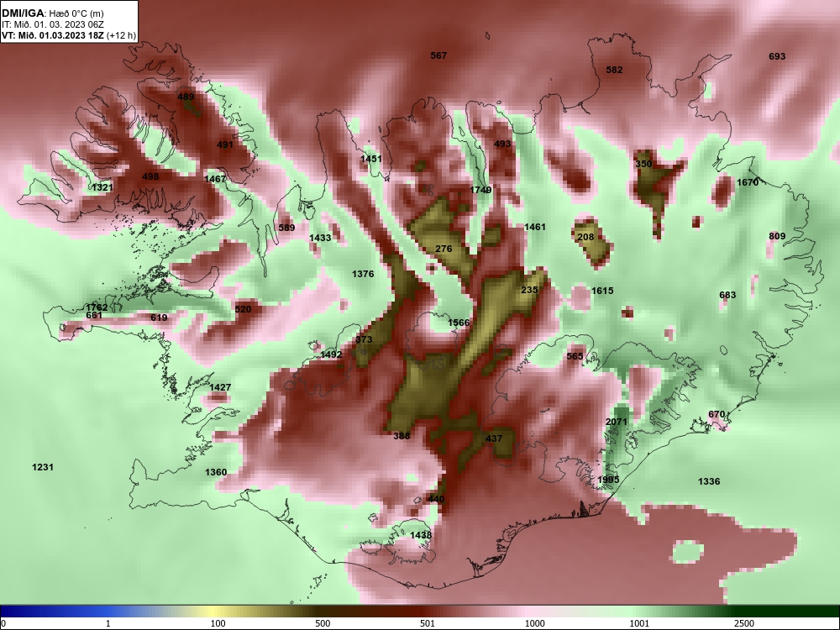
Task: Click the map value 1670
Action: click(x=748, y=182)
